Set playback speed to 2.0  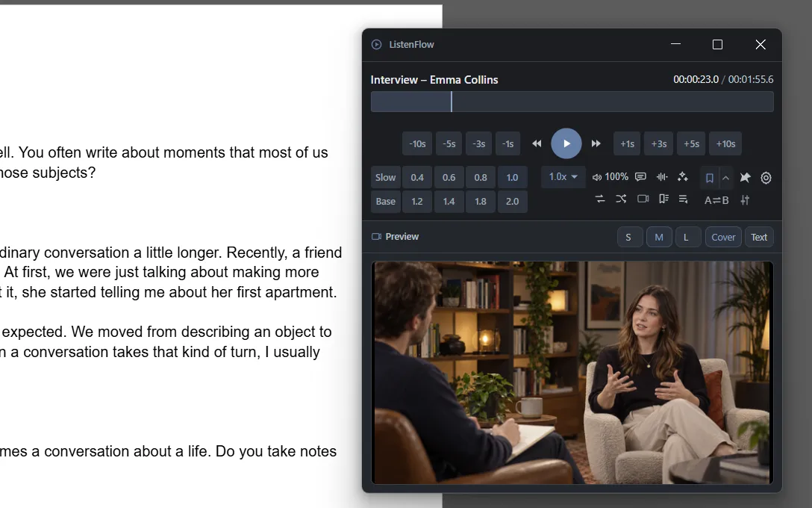512,201
